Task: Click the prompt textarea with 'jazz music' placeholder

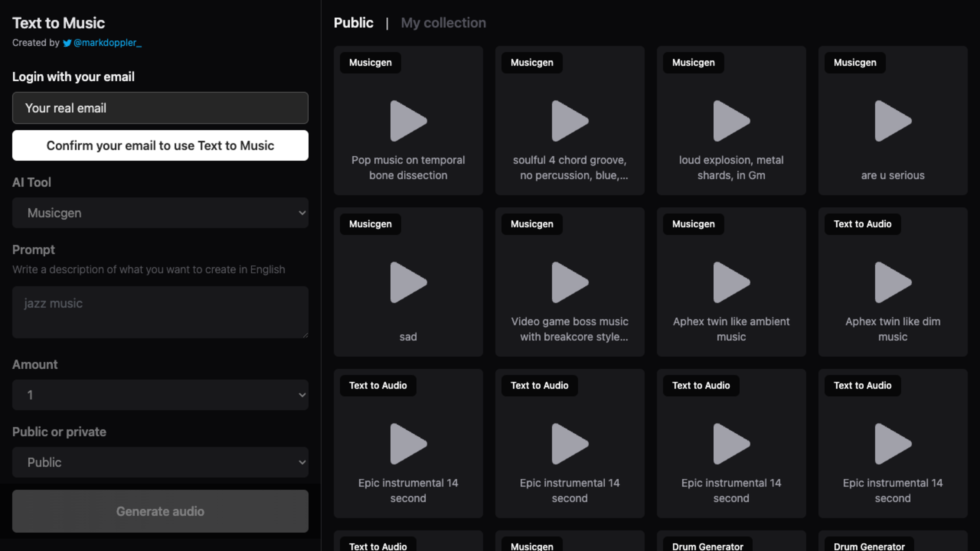Action: 160,312
